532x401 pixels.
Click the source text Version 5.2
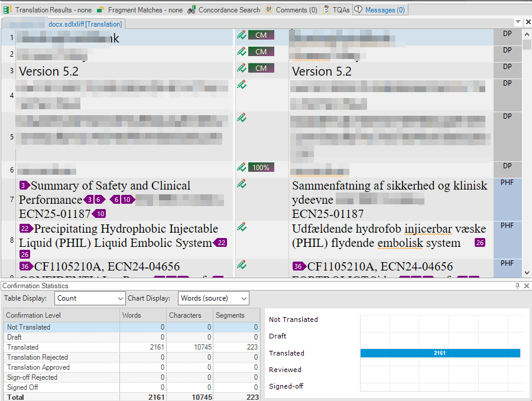[48, 71]
